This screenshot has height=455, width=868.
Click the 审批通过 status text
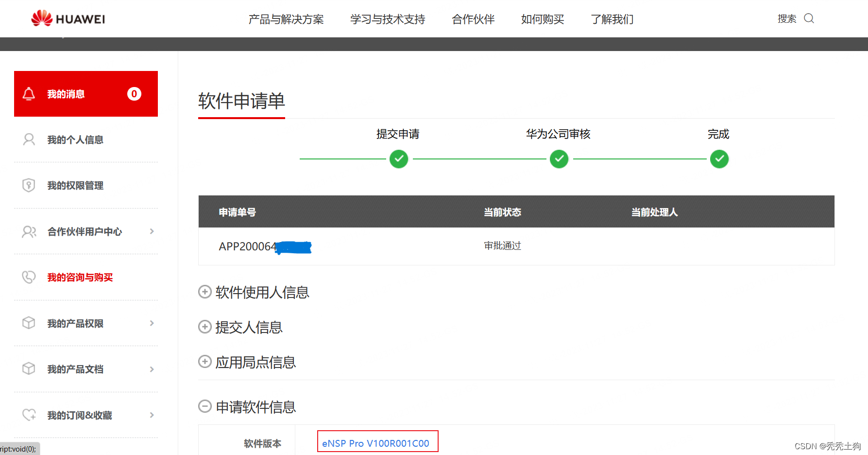pos(502,245)
